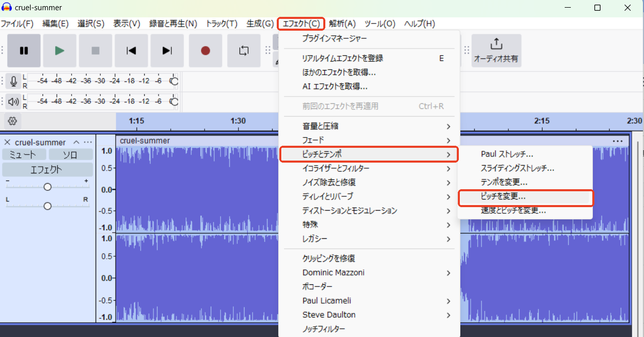Screen dimensions: 644x337
Task: Open the track overflow menu
Action: pos(88,142)
